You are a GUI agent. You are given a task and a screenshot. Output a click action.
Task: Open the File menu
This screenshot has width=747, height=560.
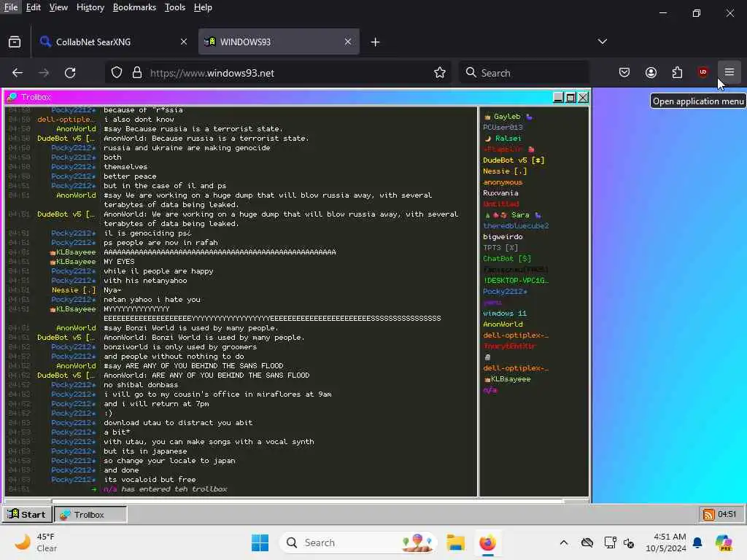(10, 7)
